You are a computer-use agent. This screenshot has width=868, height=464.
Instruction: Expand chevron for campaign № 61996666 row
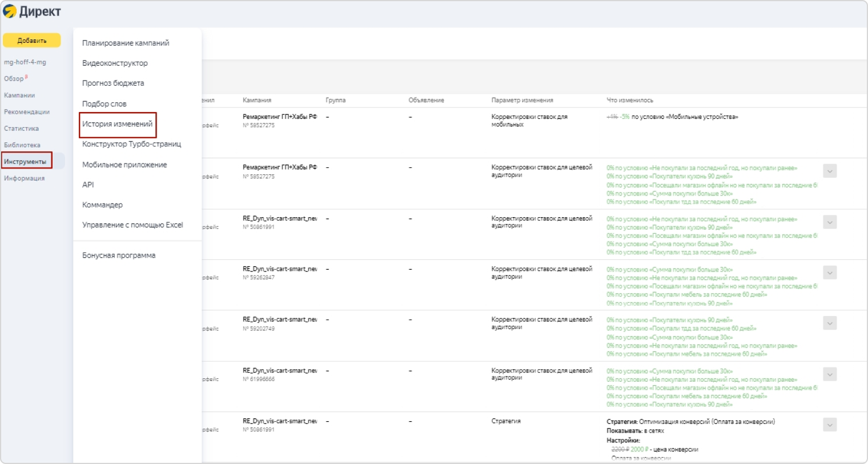click(x=830, y=374)
